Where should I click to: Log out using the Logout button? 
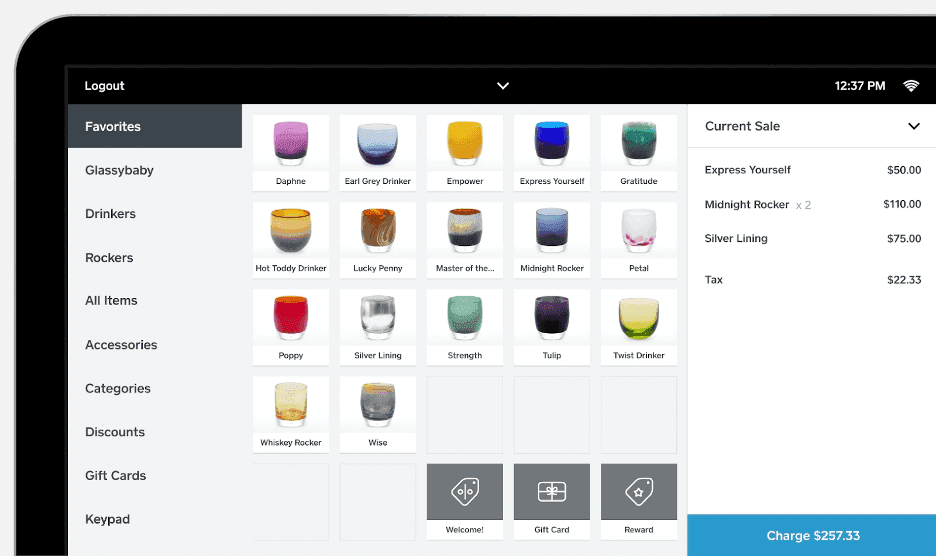(x=104, y=86)
